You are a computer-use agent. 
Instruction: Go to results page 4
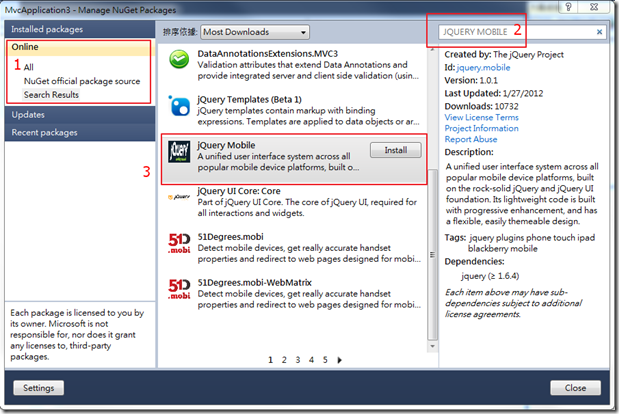point(311,360)
